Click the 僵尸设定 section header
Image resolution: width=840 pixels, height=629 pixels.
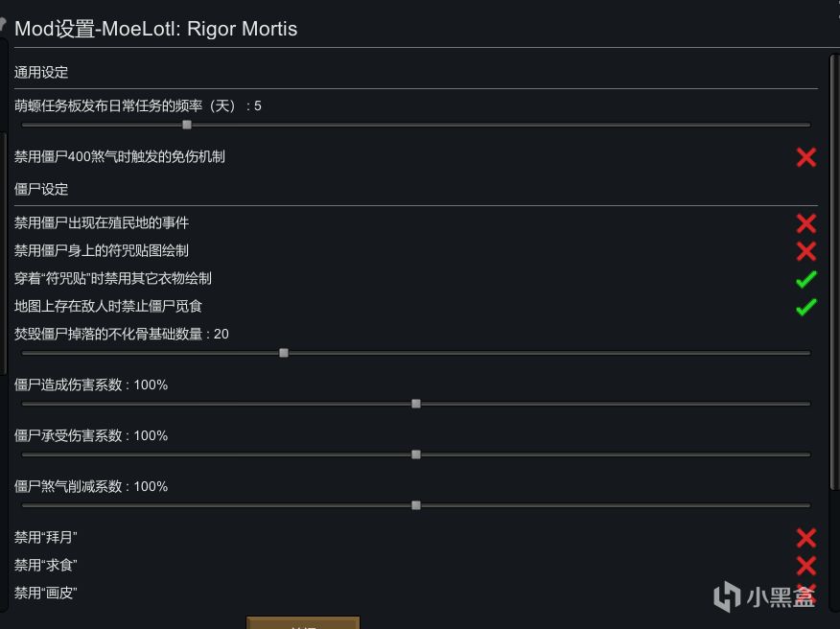point(41,190)
